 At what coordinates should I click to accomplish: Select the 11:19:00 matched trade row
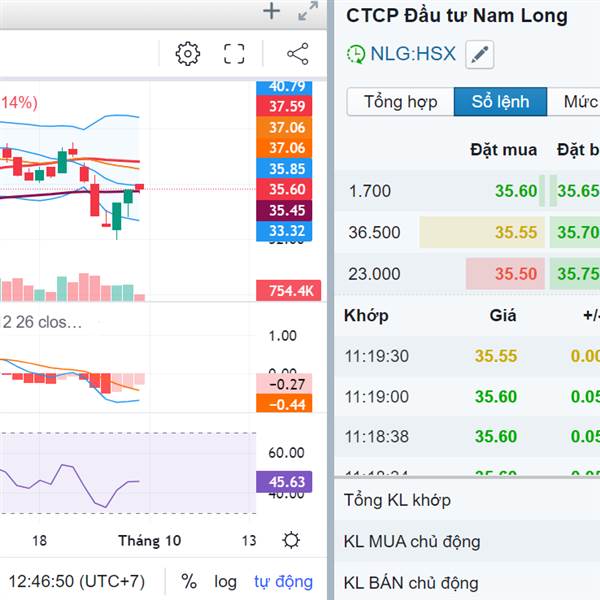click(467, 396)
